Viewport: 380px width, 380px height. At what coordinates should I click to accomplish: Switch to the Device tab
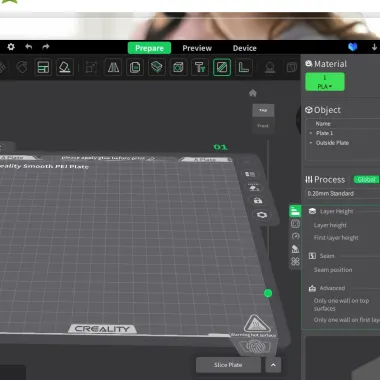245,48
